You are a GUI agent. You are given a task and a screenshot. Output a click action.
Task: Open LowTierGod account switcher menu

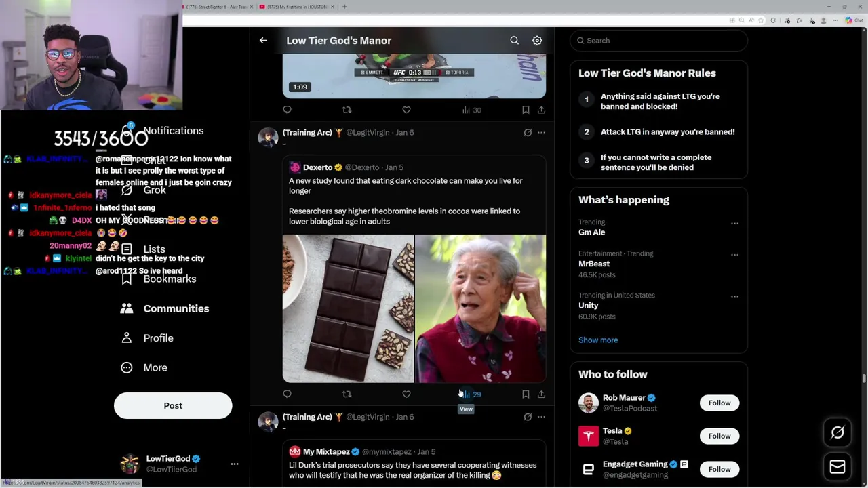click(235, 464)
